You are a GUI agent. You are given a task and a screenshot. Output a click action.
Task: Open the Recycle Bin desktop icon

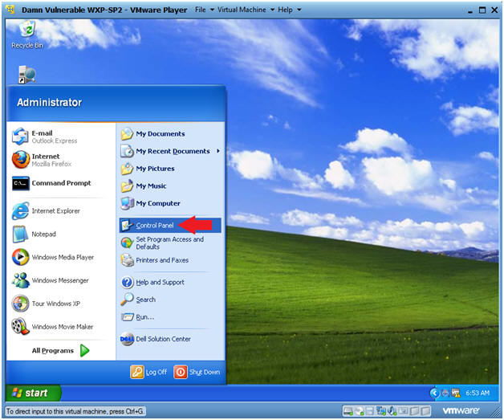click(27, 35)
